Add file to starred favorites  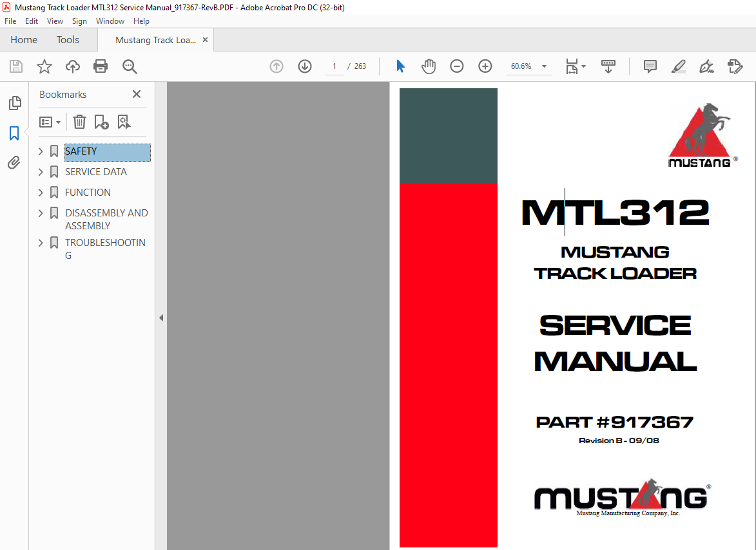pos(44,66)
